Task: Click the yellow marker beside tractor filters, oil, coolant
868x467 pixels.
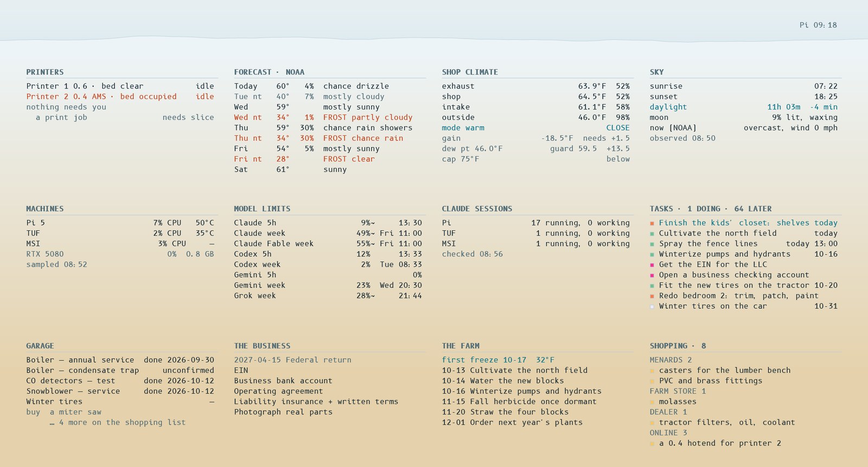Action: pyautogui.click(x=652, y=423)
